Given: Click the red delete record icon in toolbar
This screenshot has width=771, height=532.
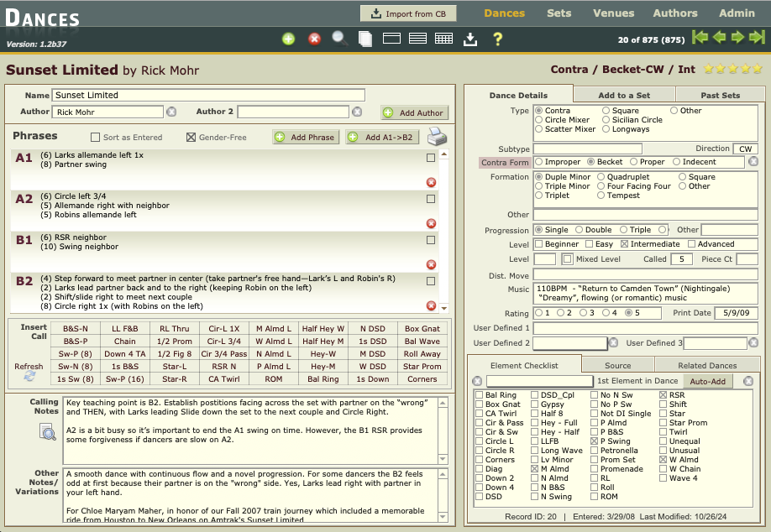Looking at the screenshot, I should (314, 39).
